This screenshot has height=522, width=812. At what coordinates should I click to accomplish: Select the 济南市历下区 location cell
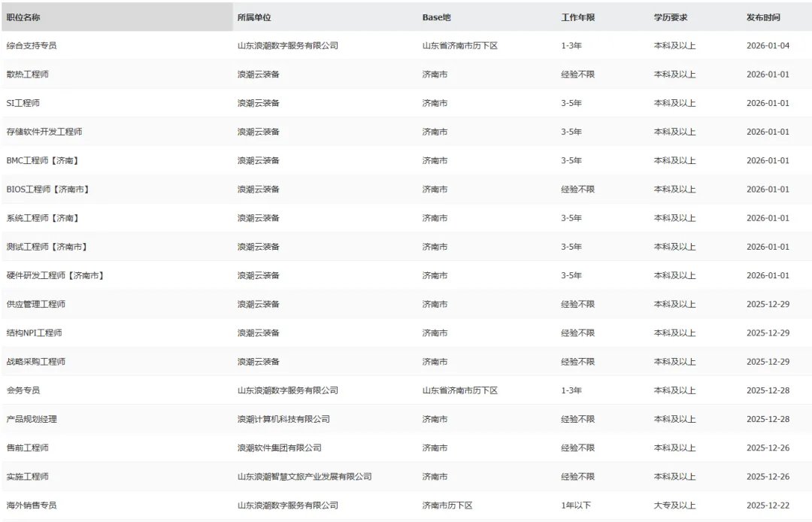447,505
